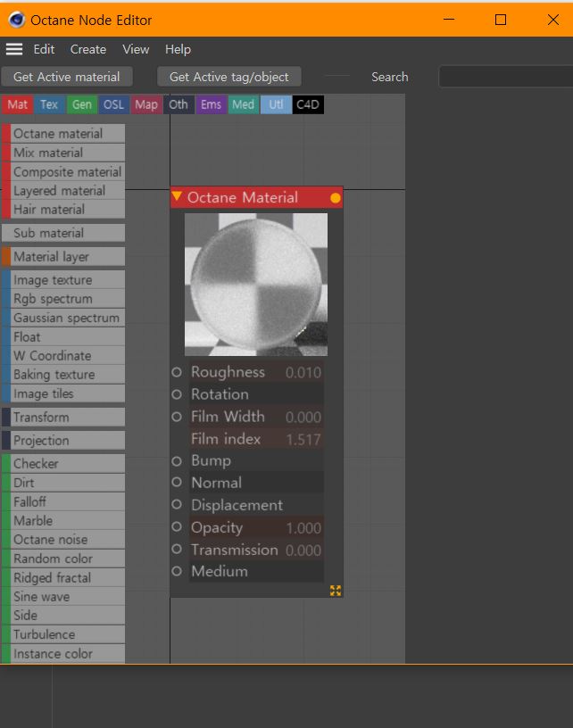Add a Marble node
This screenshot has width=573, height=728.
tap(63, 521)
